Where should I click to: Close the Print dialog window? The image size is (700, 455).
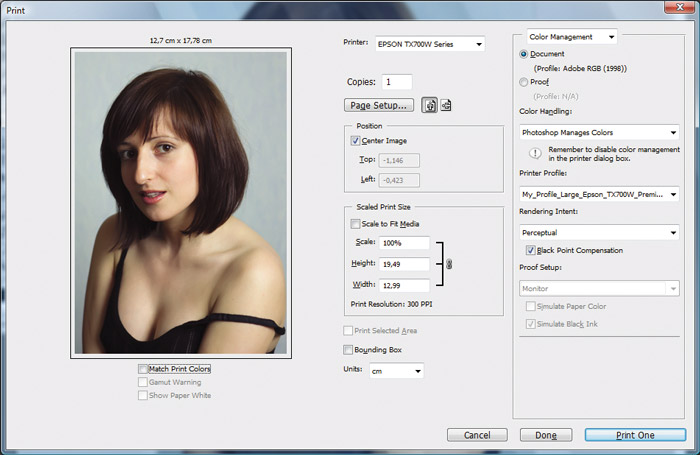coord(681,8)
